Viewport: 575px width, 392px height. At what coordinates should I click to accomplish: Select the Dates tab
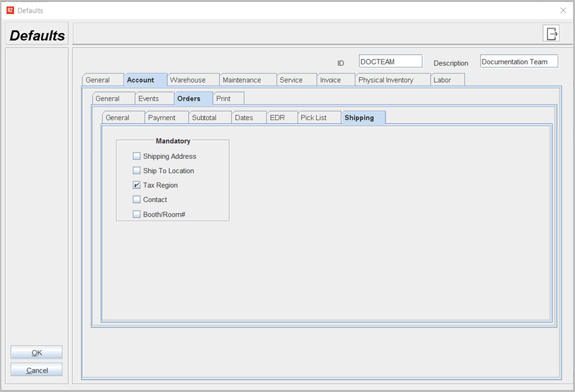pos(249,117)
